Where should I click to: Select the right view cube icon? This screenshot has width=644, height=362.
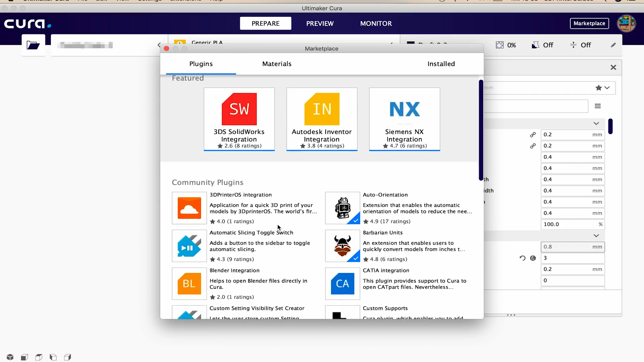pos(68,357)
